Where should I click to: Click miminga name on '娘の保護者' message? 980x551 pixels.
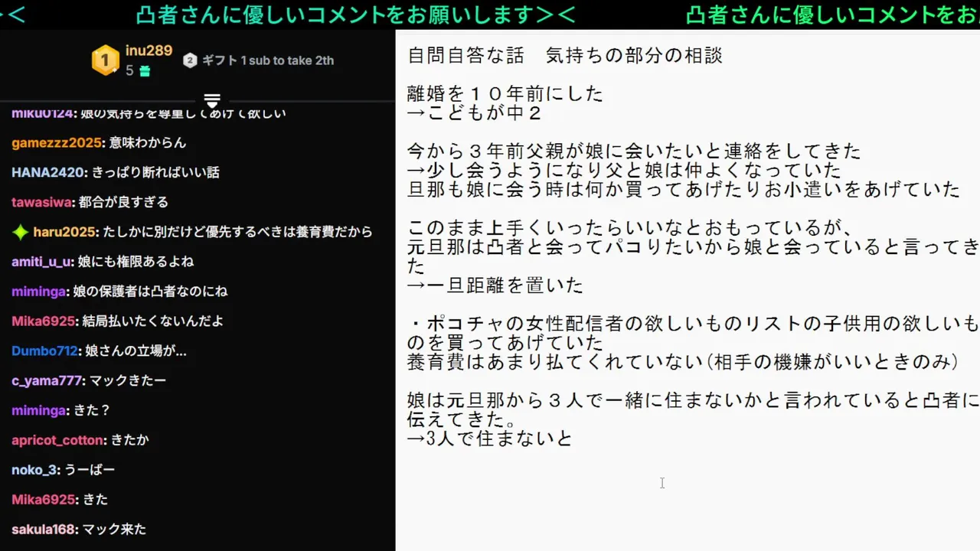click(x=39, y=292)
